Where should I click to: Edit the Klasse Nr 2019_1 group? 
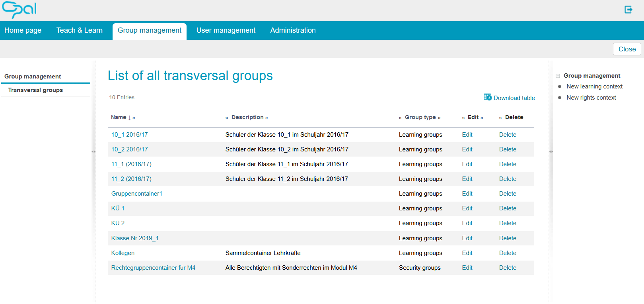(x=467, y=238)
